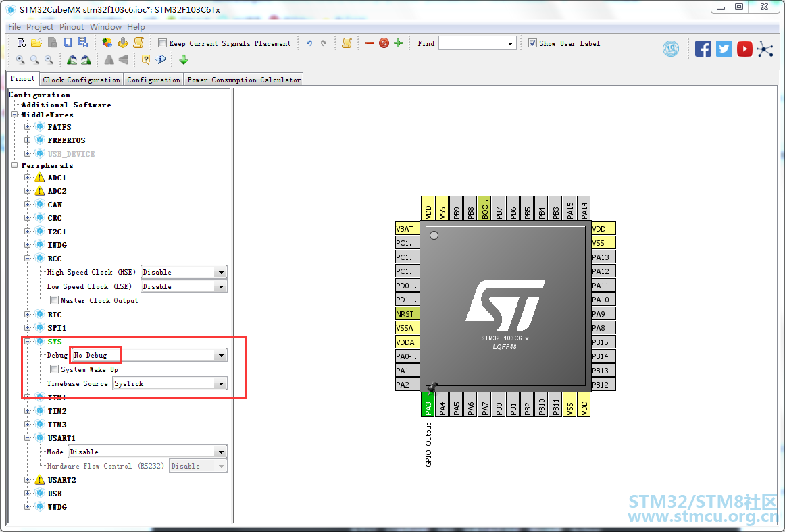The image size is (785, 532).
Task: Click the green plus icon
Action: point(399,43)
